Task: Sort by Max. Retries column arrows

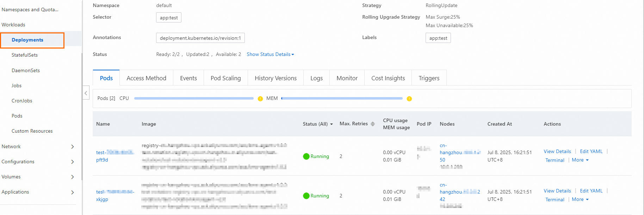Action: [373, 124]
